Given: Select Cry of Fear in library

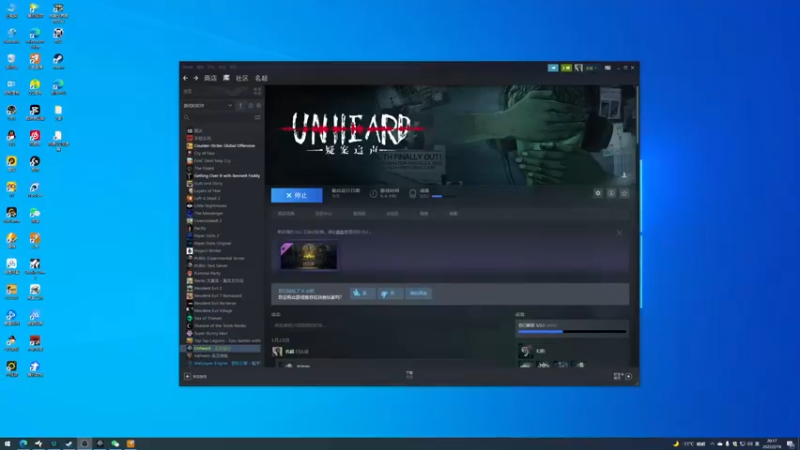Looking at the screenshot, I should pyautogui.click(x=204, y=153).
